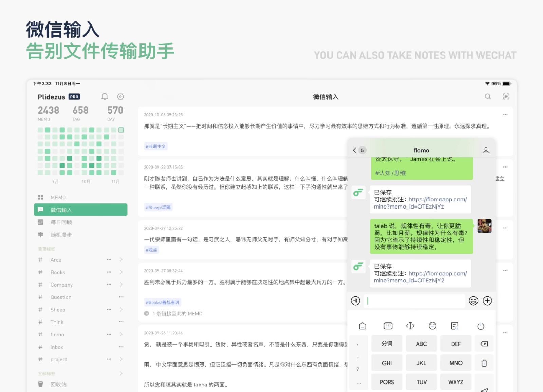
Task: Tap the voice input icon in chat
Action: [x=355, y=301]
